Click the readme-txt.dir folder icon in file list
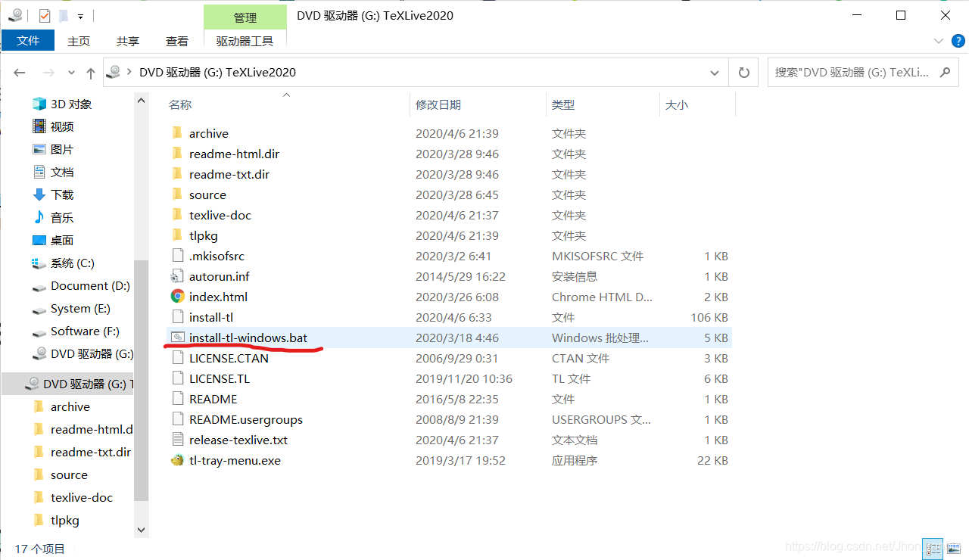969x560 pixels. [x=177, y=174]
